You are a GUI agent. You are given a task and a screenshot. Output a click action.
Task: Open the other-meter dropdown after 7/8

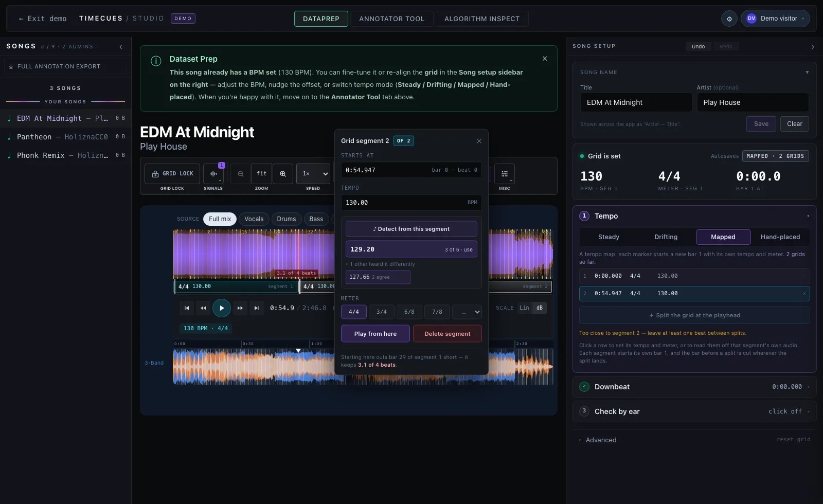[467, 312]
